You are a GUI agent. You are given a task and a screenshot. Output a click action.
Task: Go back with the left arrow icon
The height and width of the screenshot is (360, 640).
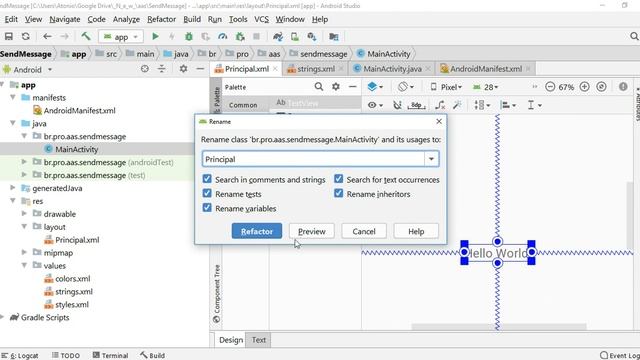47,36
